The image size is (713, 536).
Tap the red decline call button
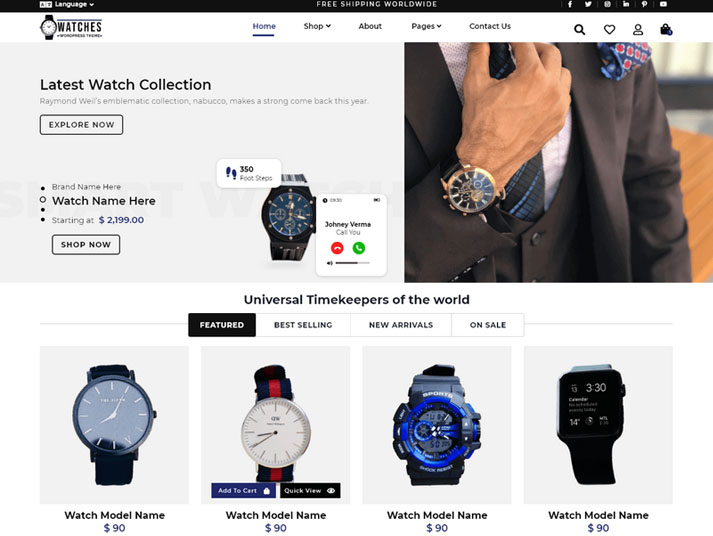(337, 248)
